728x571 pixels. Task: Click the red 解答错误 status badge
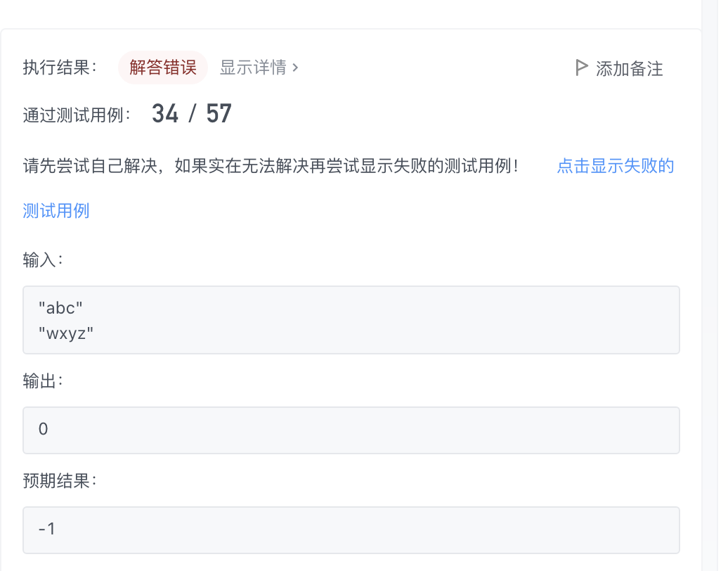pyautogui.click(x=163, y=68)
